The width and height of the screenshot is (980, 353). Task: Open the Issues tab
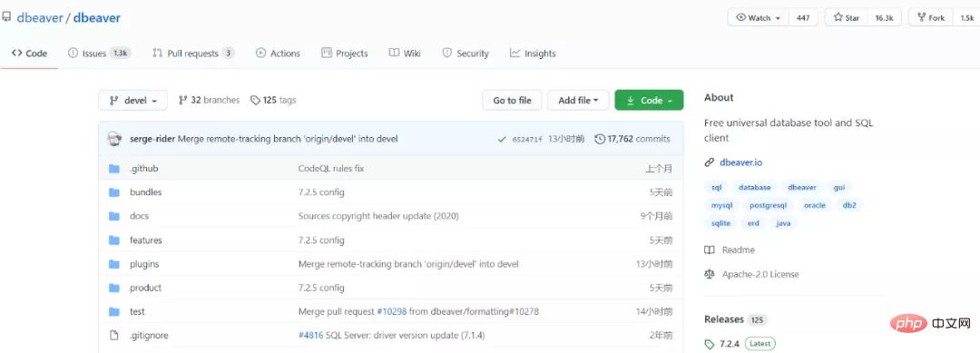[99, 54]
